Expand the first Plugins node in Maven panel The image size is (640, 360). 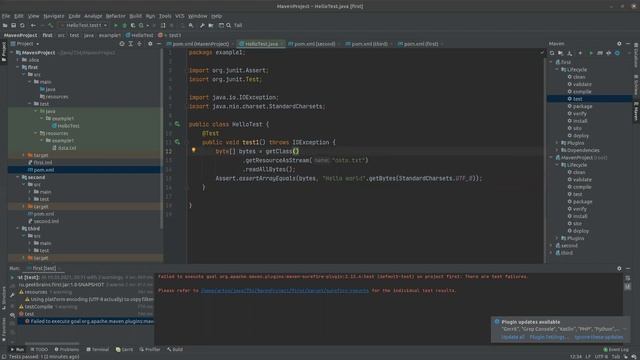[557, 143]
